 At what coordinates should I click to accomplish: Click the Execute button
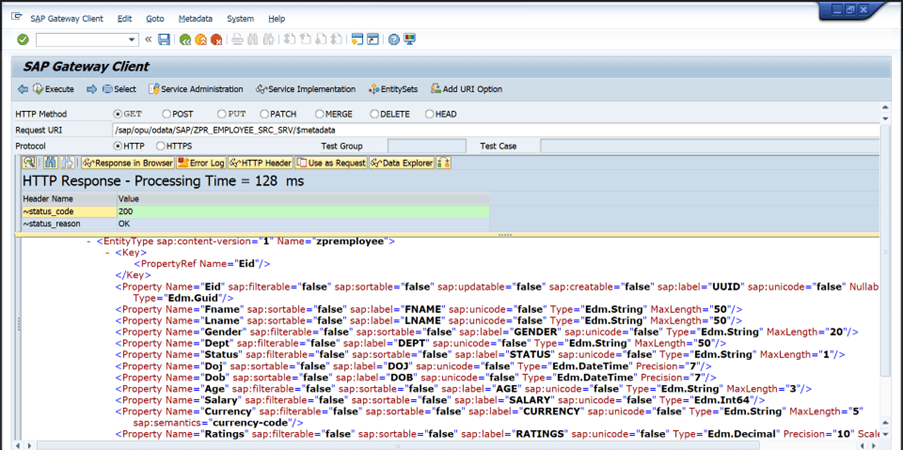click(54, 89)
